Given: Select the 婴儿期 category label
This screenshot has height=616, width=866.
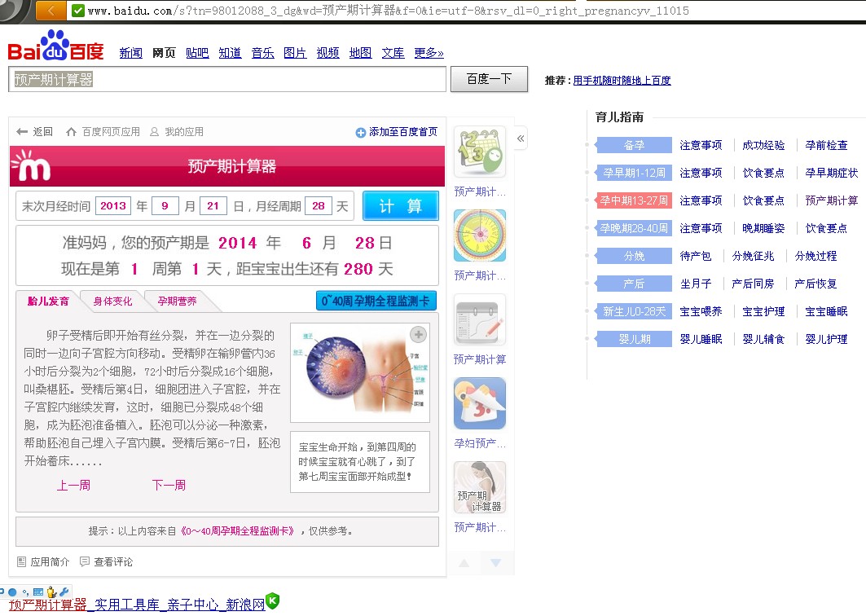Looking at the screenshot, I should 634,339.
